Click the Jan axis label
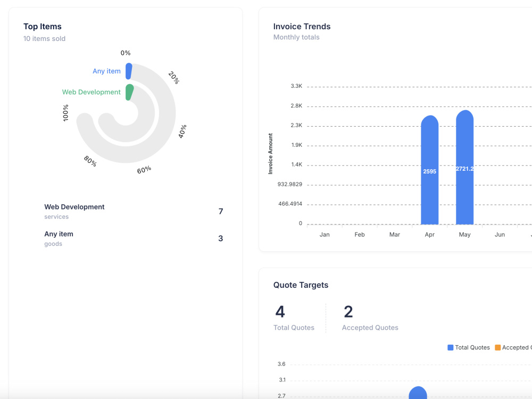The width and height of the screenshot is (532, 399). click(325, 235)
